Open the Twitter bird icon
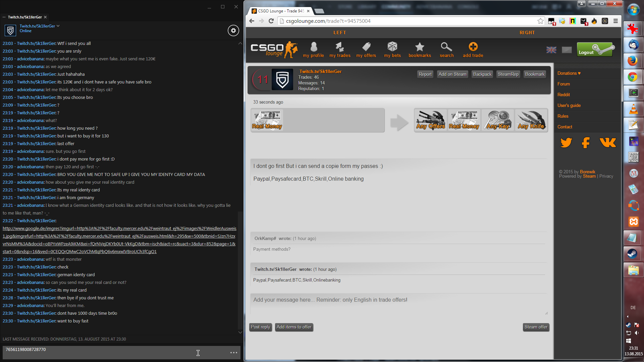Screen dimensions: 644x362 point(566,142)
